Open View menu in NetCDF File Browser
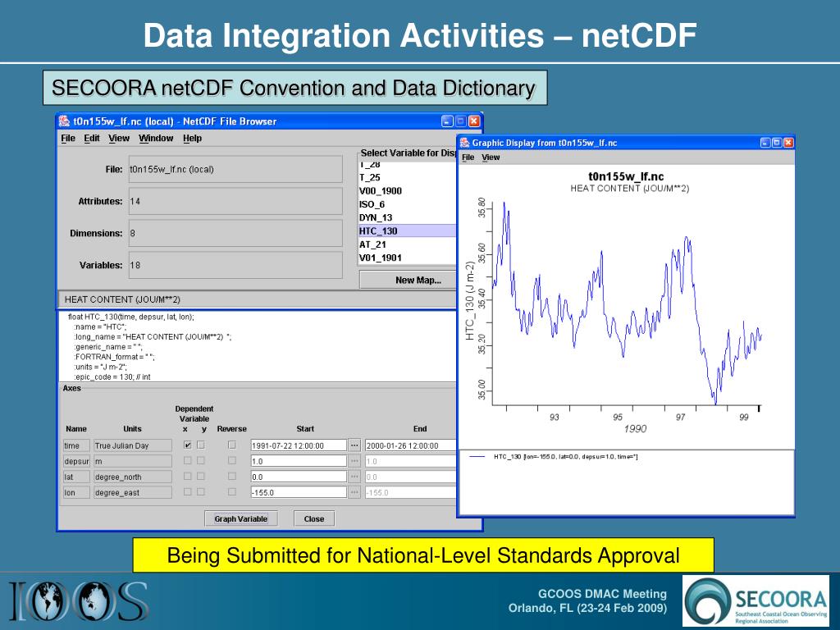 [119, 138]
